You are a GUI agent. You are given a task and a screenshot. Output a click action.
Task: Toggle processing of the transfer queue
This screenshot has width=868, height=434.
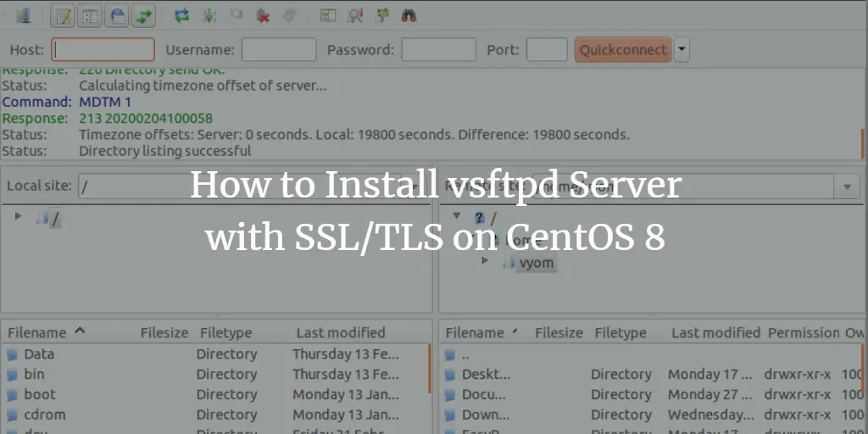point(209,16)
